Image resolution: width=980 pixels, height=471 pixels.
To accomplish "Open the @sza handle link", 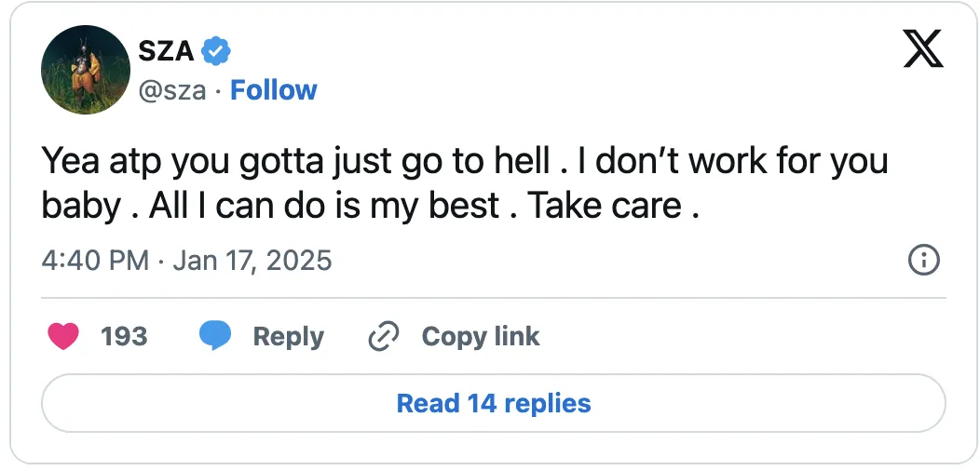I will pyautogui.click(x=171, y=90).
